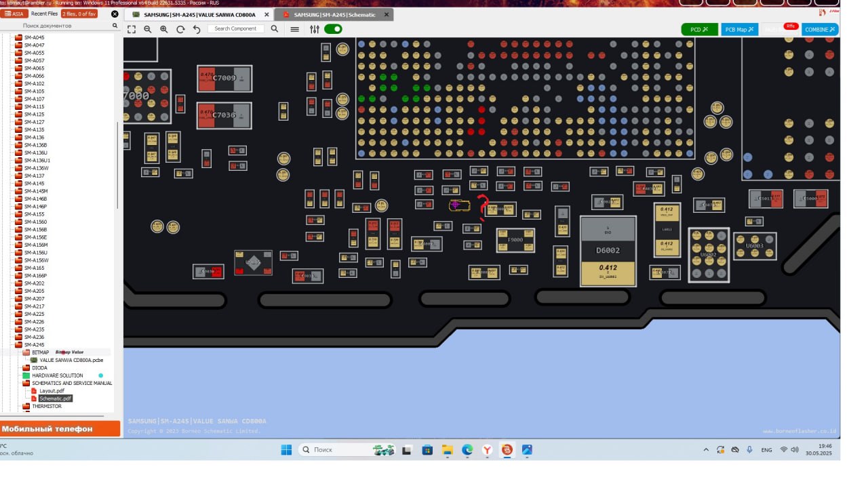The width and height of the screenshot is (868, 488).
Task: Click the taskbar Поиск search box
Action: point(347,449)
